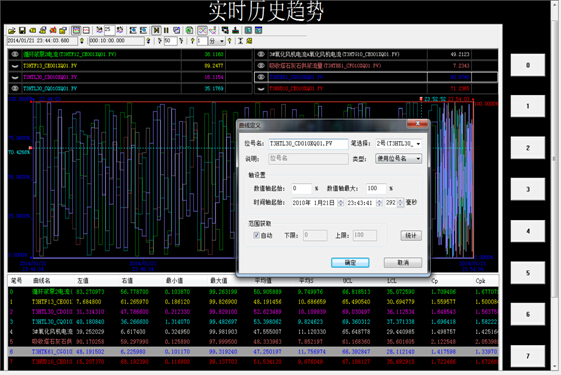Click the step-to-end playback icon
Viewport: 561px width, 375px height.
156,30
